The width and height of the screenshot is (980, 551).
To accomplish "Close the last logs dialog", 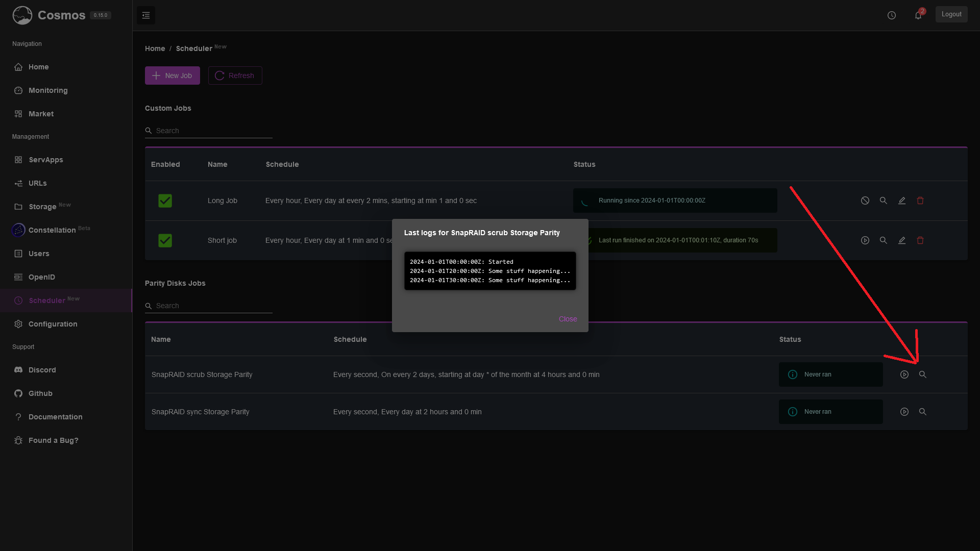I will click(568, 319).
